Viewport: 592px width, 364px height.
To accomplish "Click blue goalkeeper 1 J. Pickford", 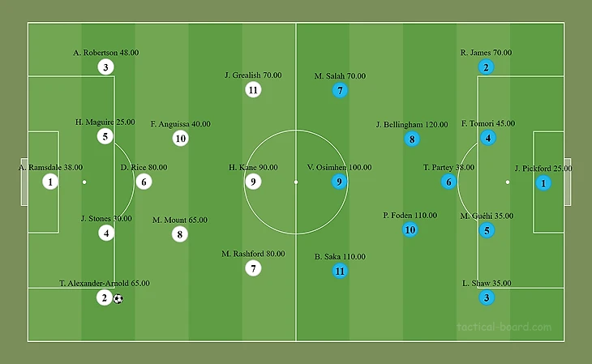I will point(543,183).
